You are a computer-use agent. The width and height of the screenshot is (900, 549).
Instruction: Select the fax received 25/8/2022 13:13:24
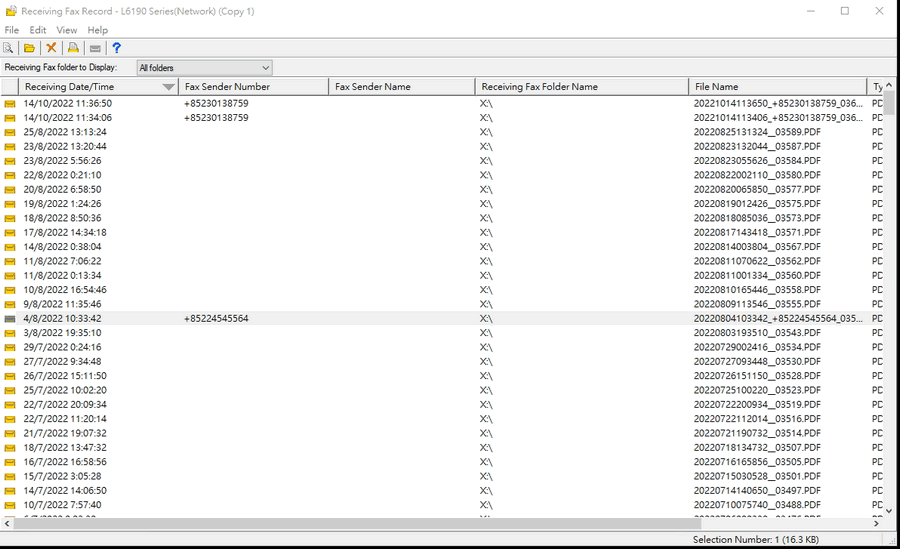point(65,132)
